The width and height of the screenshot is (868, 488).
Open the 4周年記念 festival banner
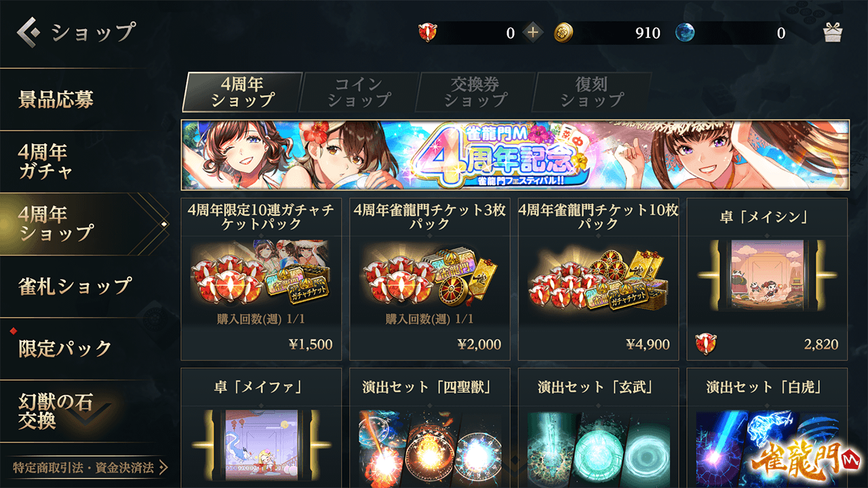[515, 155]
